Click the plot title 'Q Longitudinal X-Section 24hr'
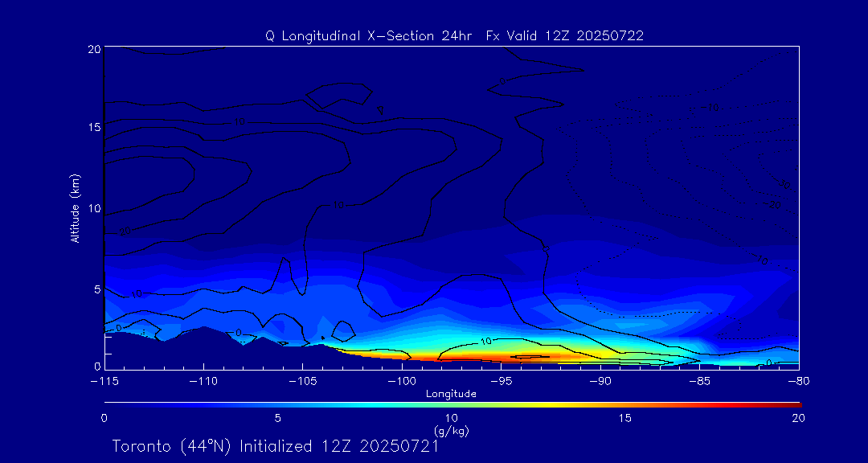The image size is (868, 463). point(367,36)
